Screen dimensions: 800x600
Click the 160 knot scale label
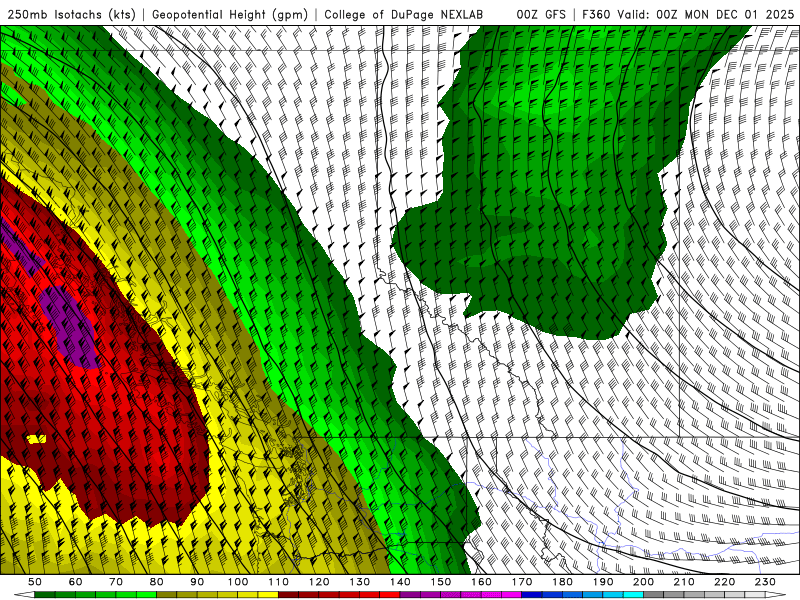[x=481, y=582]
